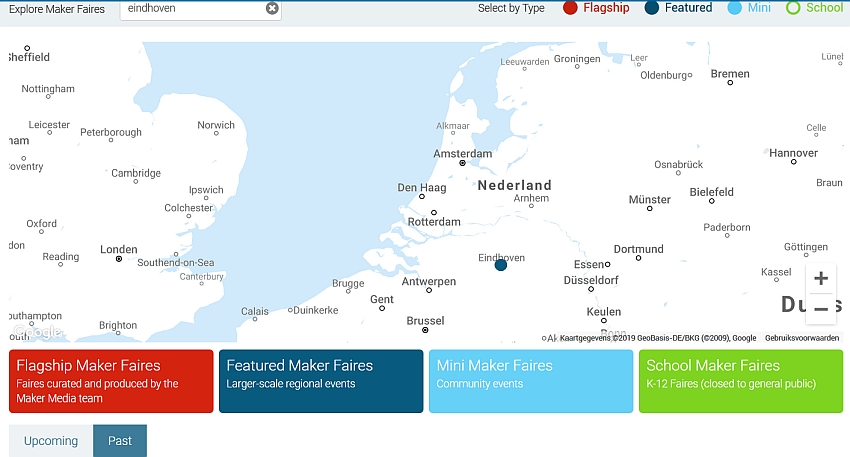Switch to the Past tab
This screenshot has height=457, width=850.
click(120, 441)
